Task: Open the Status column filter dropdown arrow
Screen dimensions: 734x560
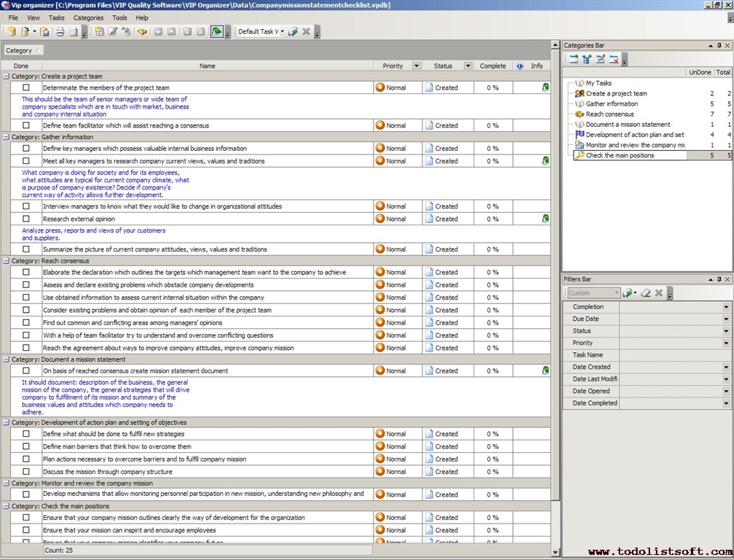Action: [468, 66]
